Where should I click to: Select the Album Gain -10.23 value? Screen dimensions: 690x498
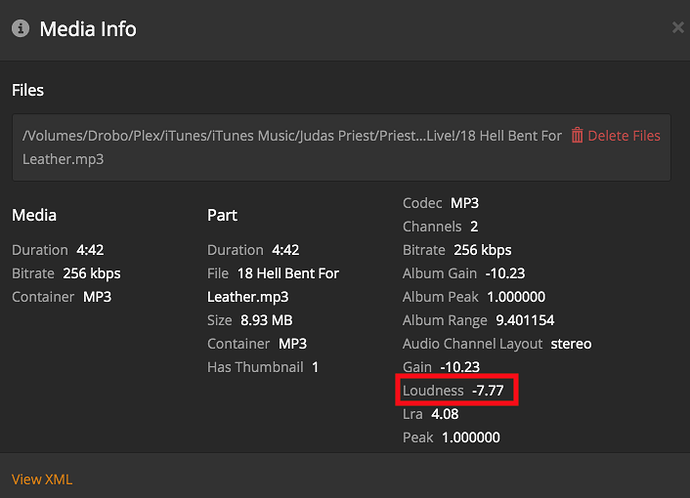click(x=505, y=273)
